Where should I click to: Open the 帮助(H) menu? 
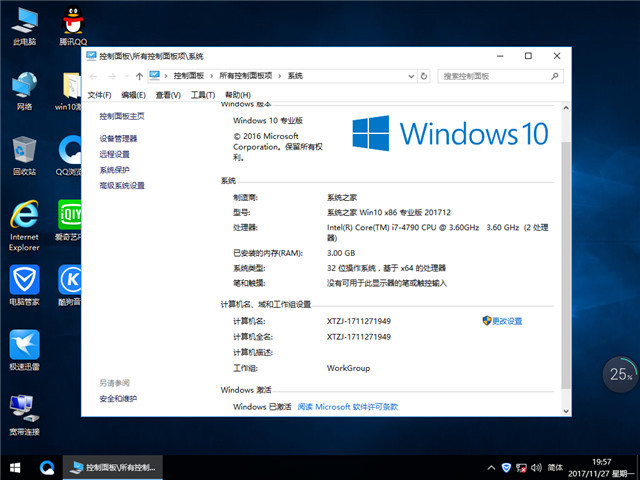pyautogui.click(x=238, y=95)
